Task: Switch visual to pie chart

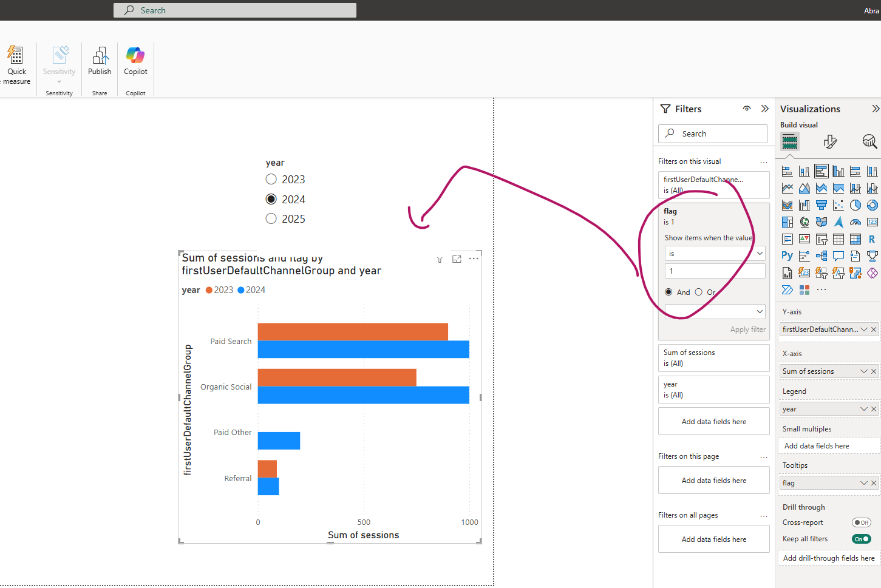Action: 855,205
